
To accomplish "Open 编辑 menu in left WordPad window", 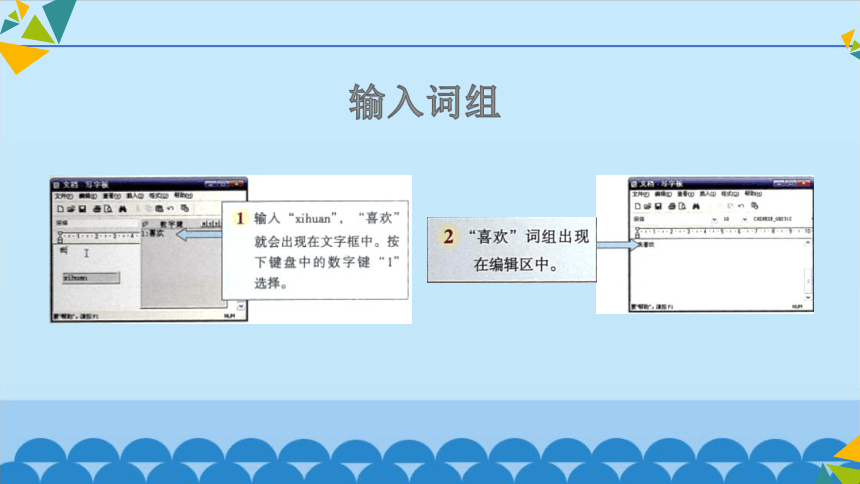I will click(x=87, y=196).
